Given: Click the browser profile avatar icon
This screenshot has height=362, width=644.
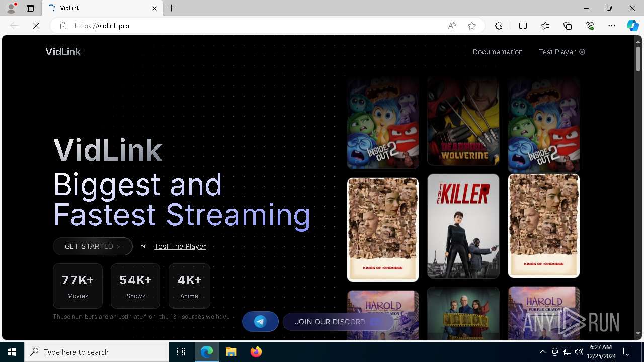Looking at the screenshot, I should coord(11,8).
